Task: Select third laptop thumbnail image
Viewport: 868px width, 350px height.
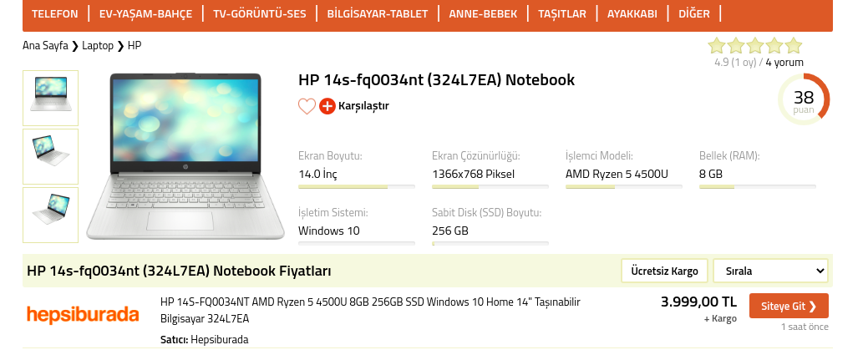Action: coord(50,215)
